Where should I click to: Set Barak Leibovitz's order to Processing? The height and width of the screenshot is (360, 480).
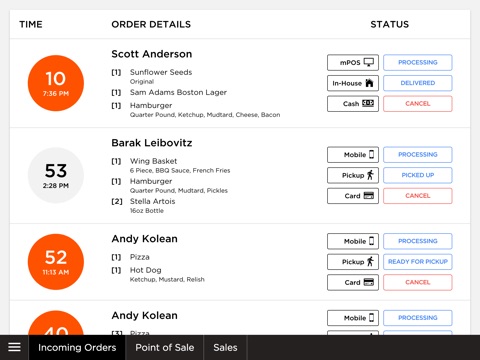pyautogui.click(x=418, y=155)
